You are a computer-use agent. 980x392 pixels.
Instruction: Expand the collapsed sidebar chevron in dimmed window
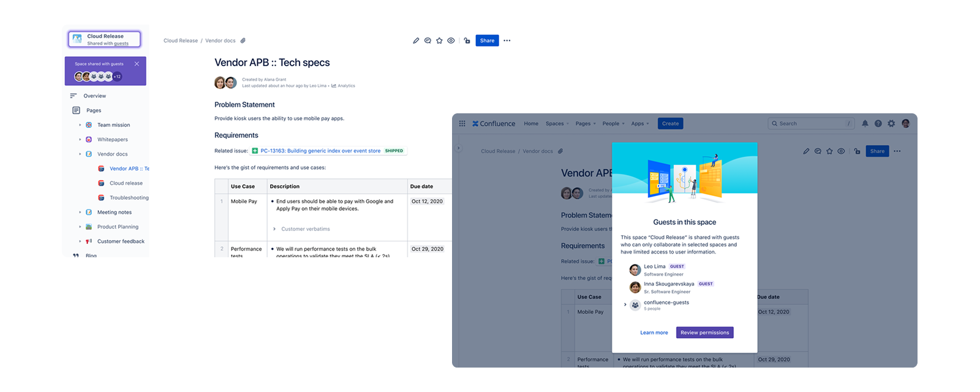tap(458, 148)
